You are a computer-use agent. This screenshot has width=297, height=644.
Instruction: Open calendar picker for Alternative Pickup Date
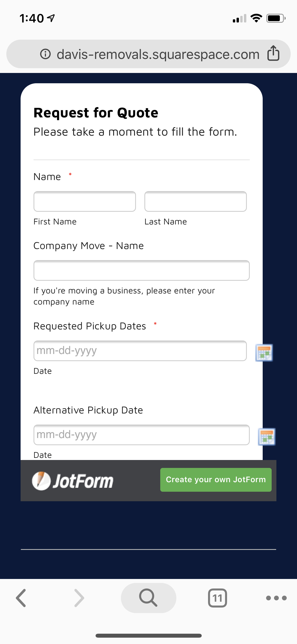point(267,437)
